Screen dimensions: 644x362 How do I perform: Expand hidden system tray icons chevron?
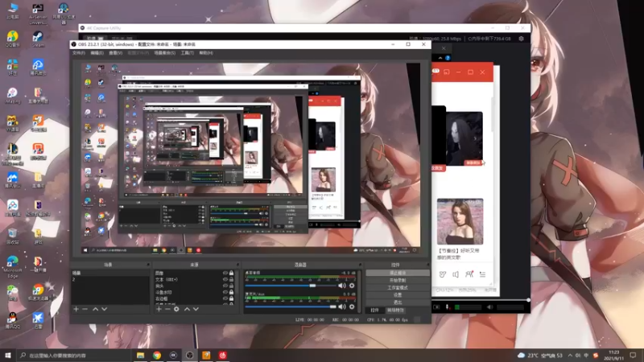570,356
